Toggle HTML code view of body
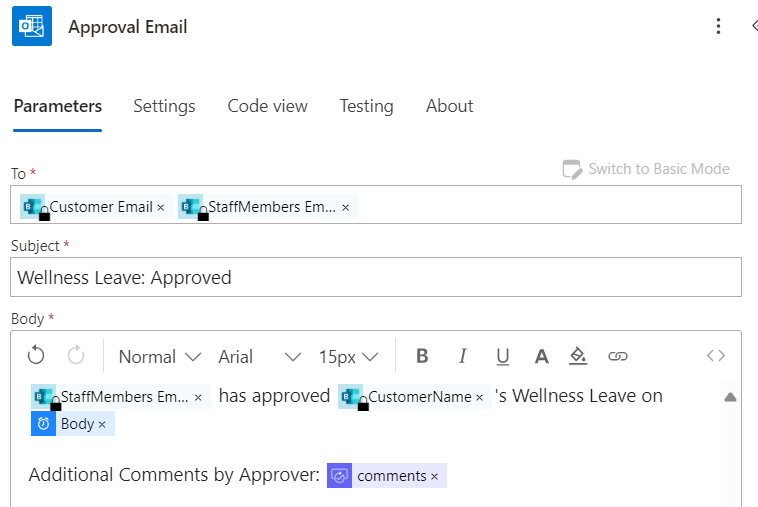The height and width of the screenshot is (507, 758). coord(716,356)
